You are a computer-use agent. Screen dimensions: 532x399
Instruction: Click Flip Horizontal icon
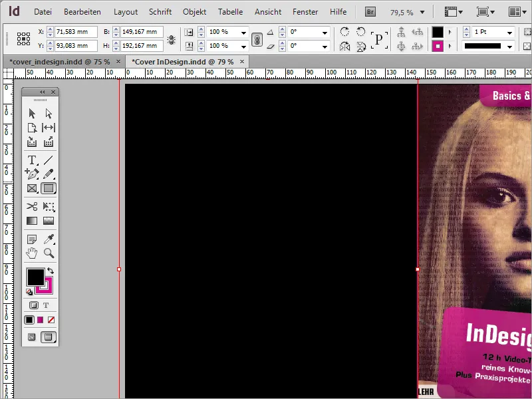point(344,46)
